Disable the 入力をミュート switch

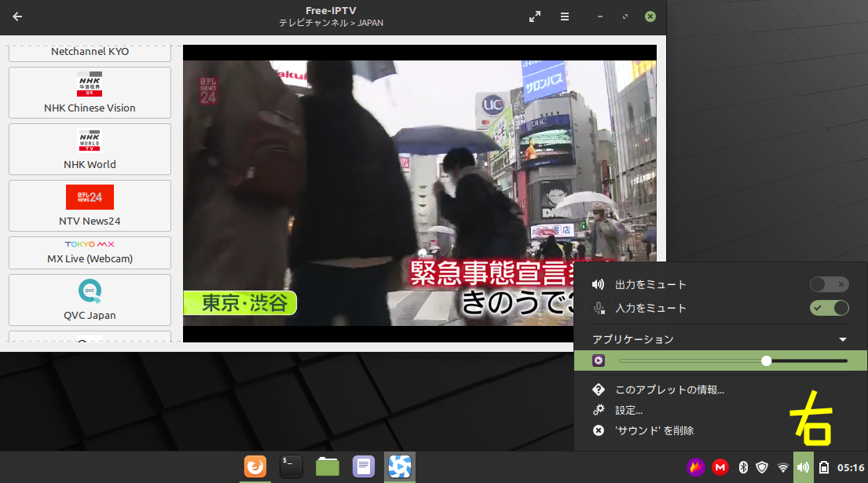[x=830, y=308]
